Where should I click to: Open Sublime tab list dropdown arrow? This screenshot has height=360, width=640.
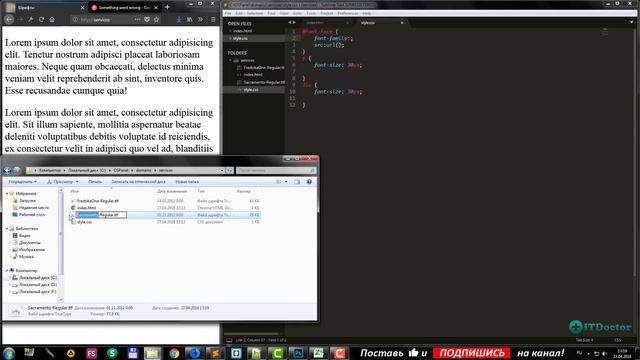(x=631, y=22)
